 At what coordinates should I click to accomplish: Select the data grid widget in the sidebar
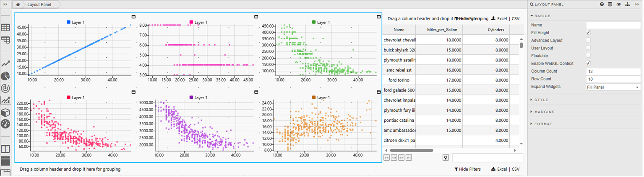[5, 28]
